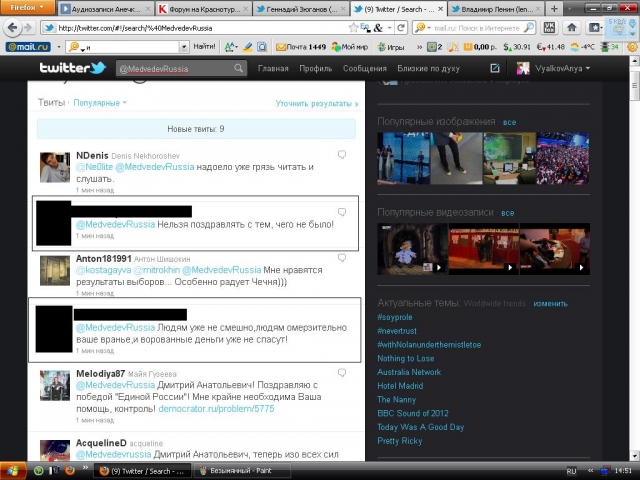Image resolution: width=640 pixels, height=480 pixels.
Task: Go to the browser home page
Action: (571, 28)
